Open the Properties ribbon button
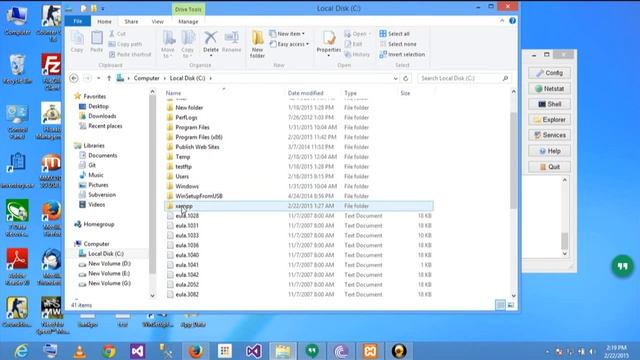 click(x=329, y=43)
